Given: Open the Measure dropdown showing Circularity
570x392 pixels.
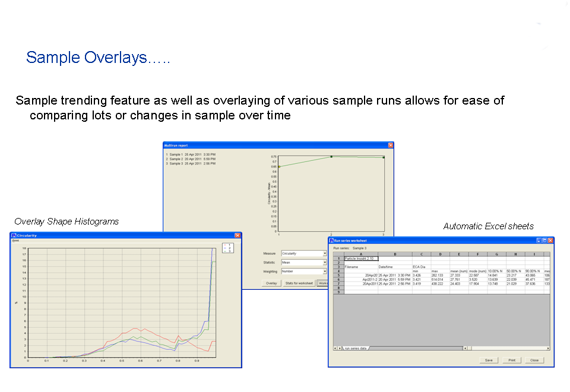Looking at the screenshot, I should click(x=325, y=254).
